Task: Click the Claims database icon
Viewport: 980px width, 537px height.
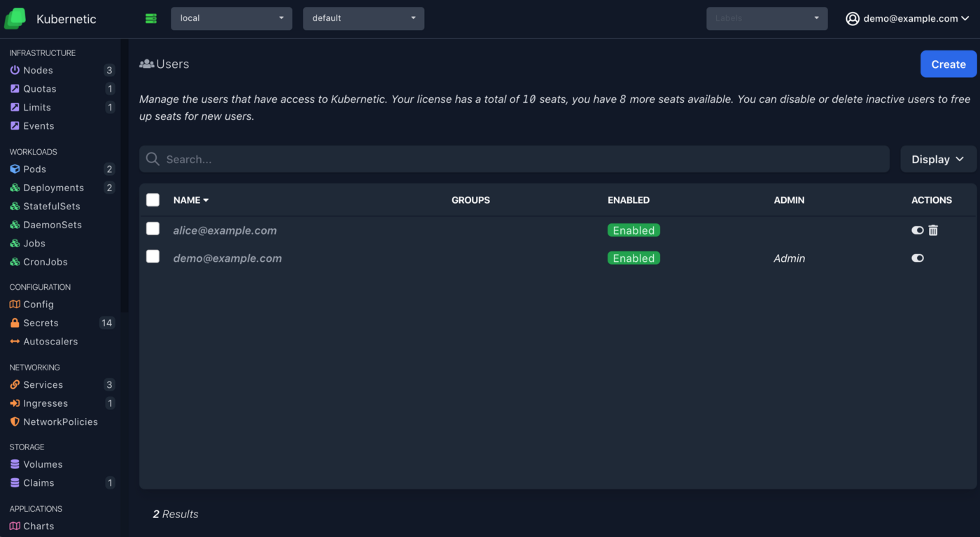Action: (x=15, y=483)
